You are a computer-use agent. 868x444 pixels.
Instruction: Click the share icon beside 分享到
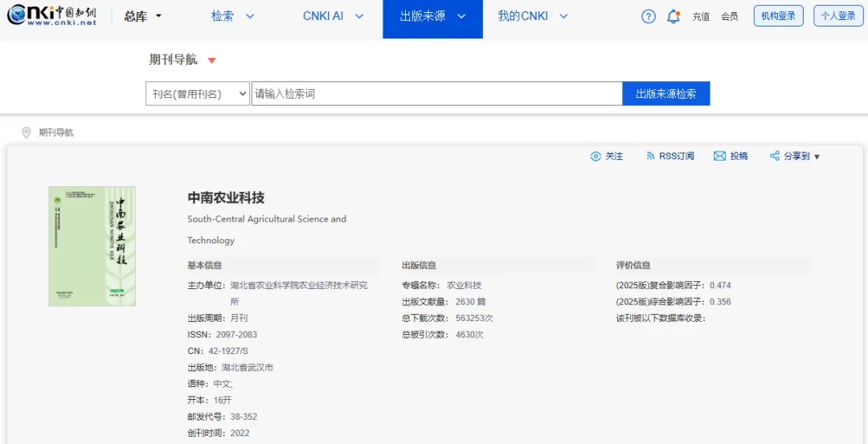tap(775, 156)
